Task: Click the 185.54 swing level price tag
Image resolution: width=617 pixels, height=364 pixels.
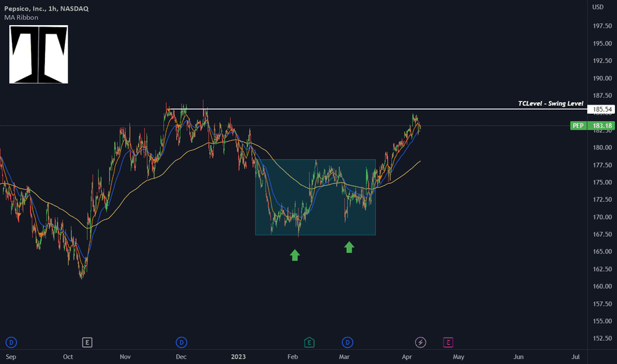Action: pos(602,109)
